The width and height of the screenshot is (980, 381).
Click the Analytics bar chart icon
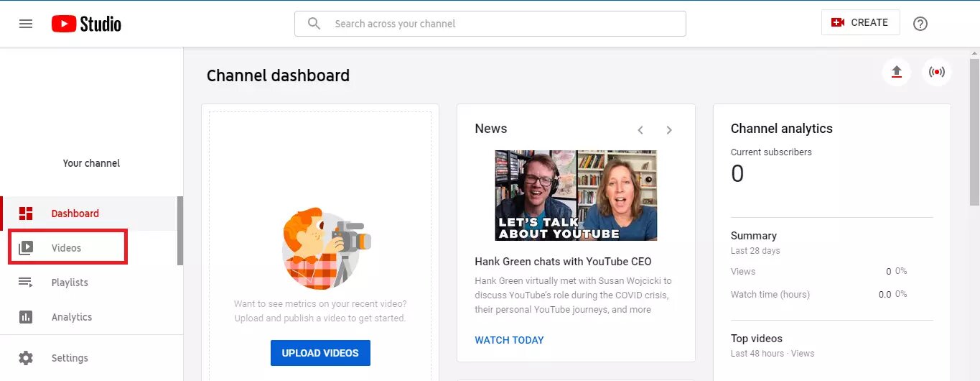(26, 317)
